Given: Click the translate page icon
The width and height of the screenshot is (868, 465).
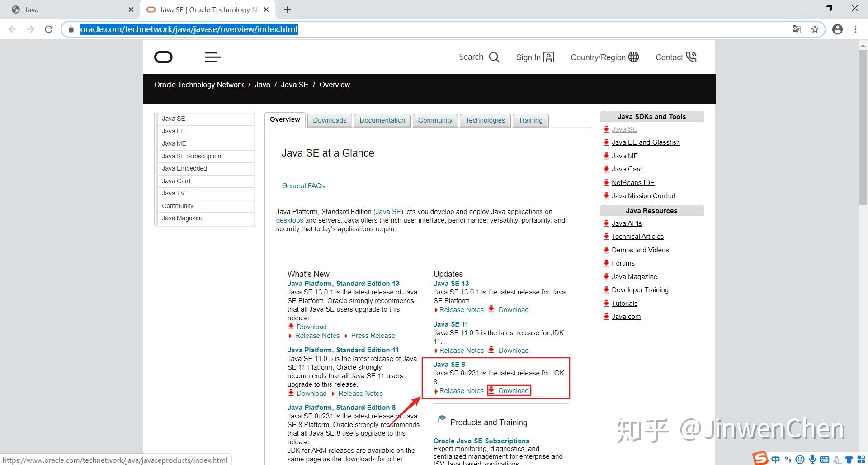Looking at the screenshot, I should click(x=797, y=29).
